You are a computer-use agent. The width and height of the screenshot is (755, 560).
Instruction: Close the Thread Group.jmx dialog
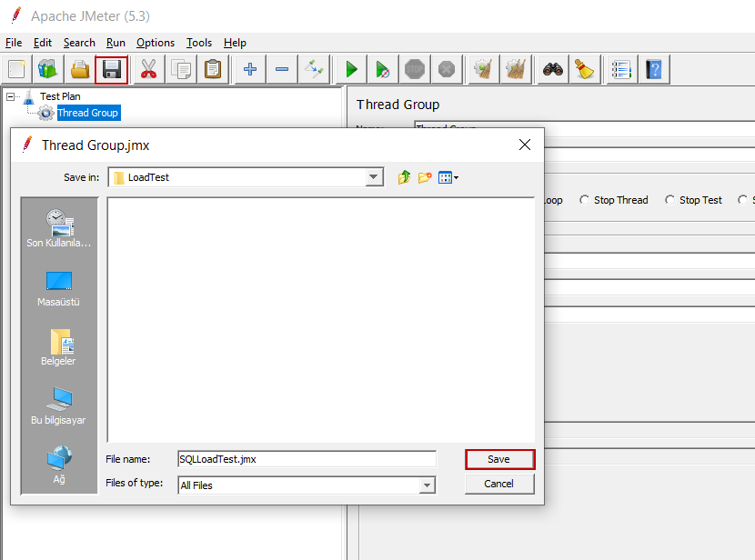[x=525, y=145]
